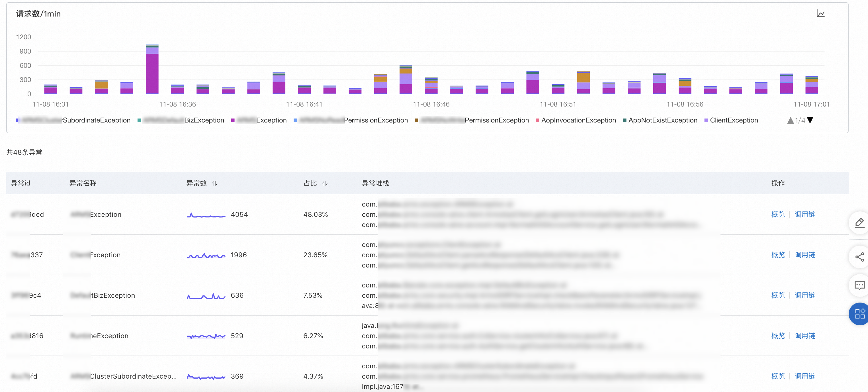Image resolution: width=868 pixels, height=392 pixels.
Task: Open 概览 for the 4054-count exception
Action: tap(778, 214)
